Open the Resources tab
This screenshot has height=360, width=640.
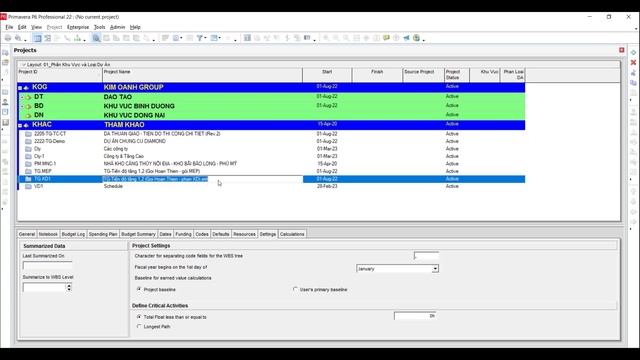[244, 234]
